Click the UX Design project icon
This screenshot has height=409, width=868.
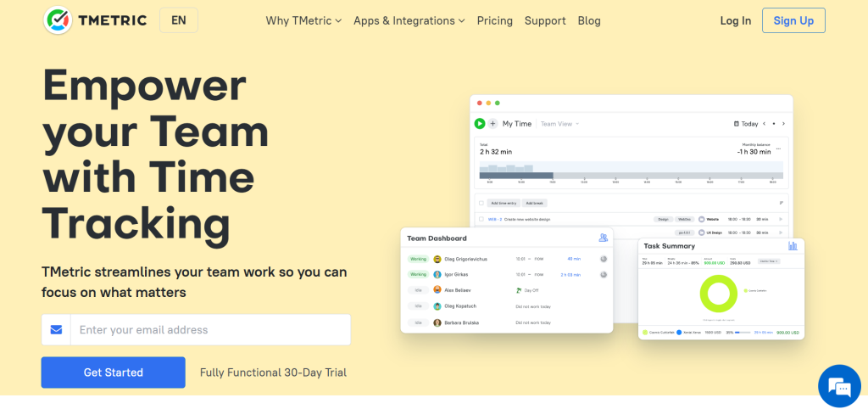tap(702, 233)
